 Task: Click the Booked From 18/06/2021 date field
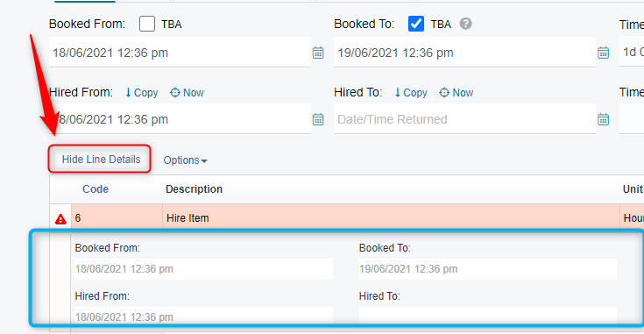point(180,53)
